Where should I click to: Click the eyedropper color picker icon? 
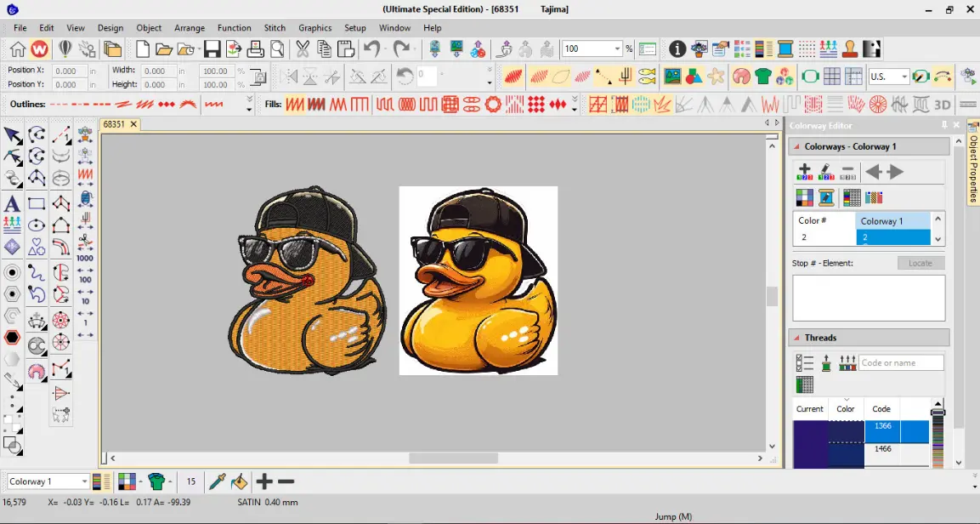(x=217, y=481)
